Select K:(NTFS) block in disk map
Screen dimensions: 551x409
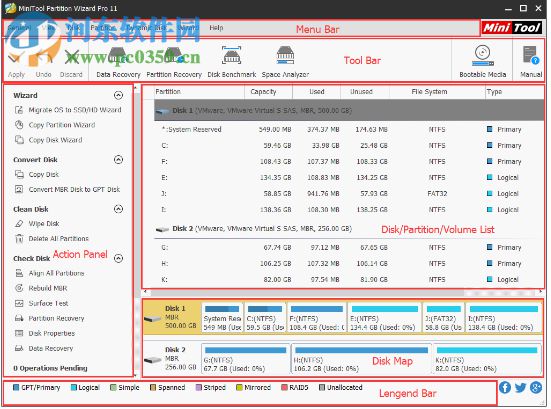coord(487,359)
